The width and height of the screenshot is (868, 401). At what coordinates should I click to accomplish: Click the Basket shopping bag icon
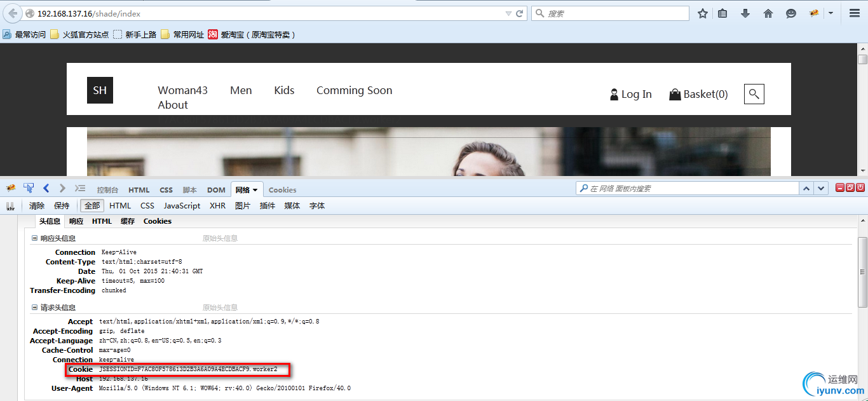click(675, 95)
